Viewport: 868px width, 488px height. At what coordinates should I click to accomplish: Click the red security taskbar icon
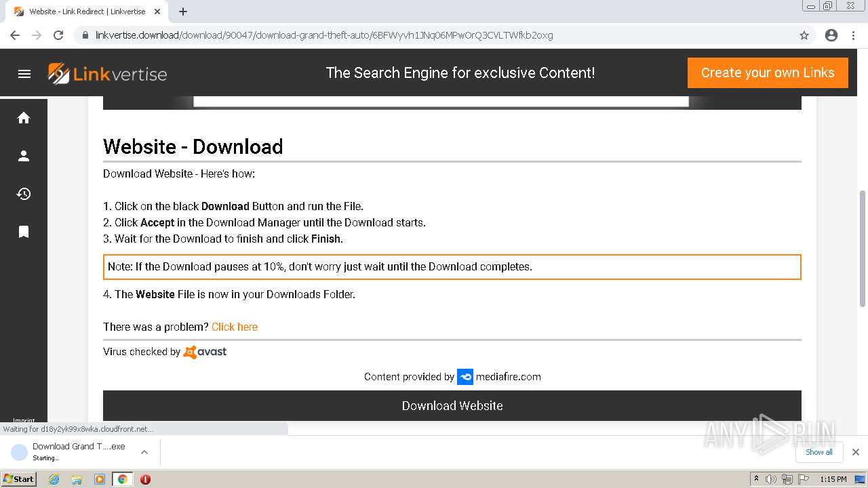[x=145, y=479]
